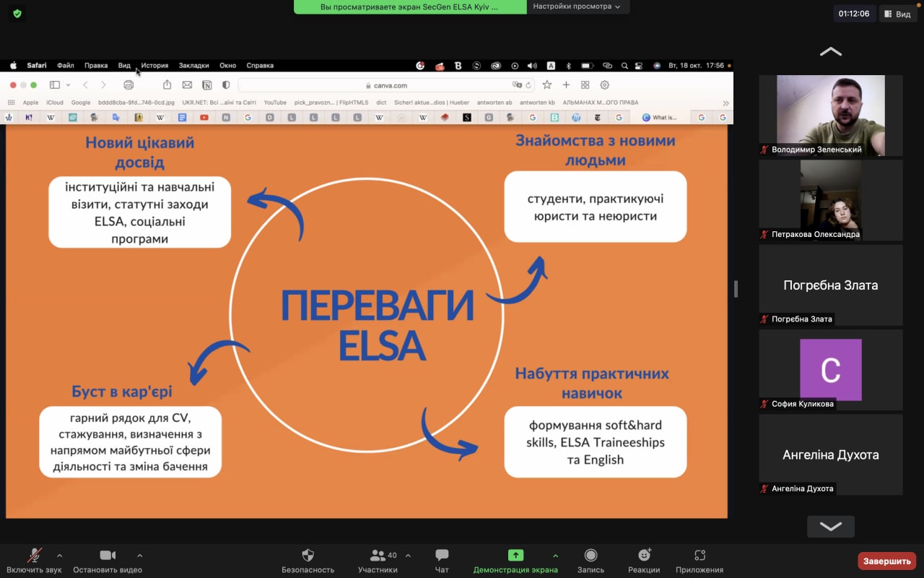
Task: Reload the page with the refresh icon
Action: [528, 85]
